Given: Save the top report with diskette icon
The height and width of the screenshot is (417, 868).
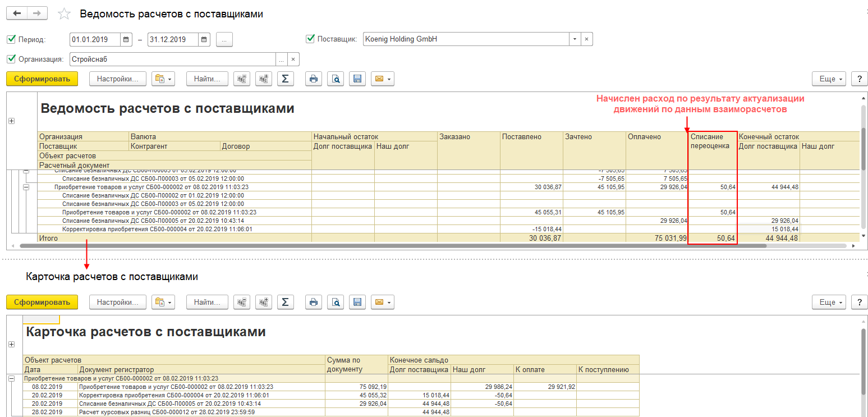Looking at the screenshot, I should click(x=357, y=79).
